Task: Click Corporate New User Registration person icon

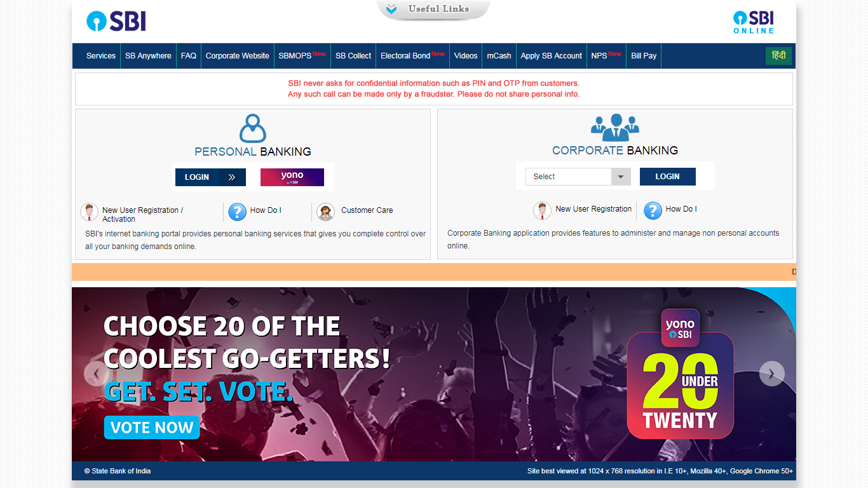Action: coord(542,210)
